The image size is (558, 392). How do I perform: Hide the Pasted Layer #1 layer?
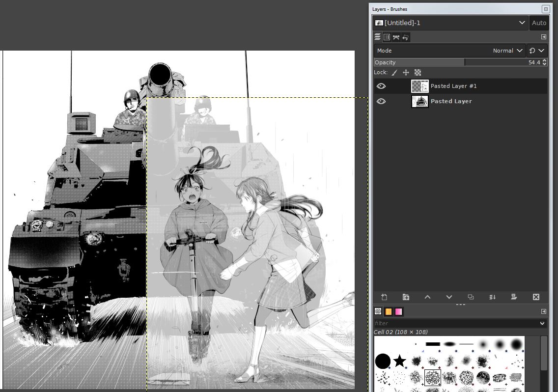(x=381, y=86)
